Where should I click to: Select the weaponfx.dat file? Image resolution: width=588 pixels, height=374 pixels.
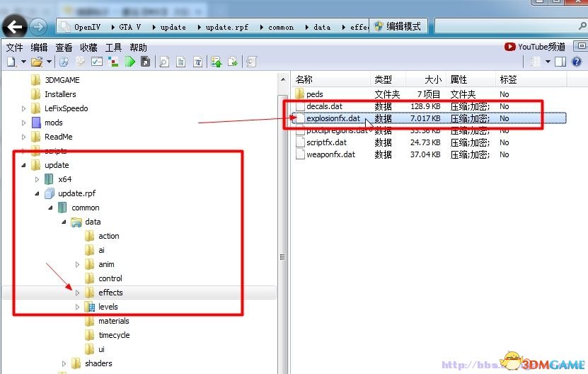point(330,154)
